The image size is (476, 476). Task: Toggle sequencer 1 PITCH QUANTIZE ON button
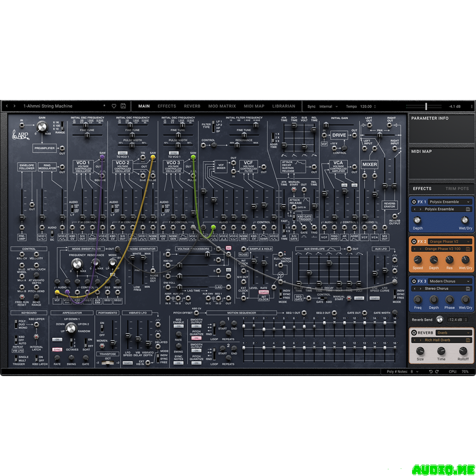pyautogui.click(x=196, y=338)
